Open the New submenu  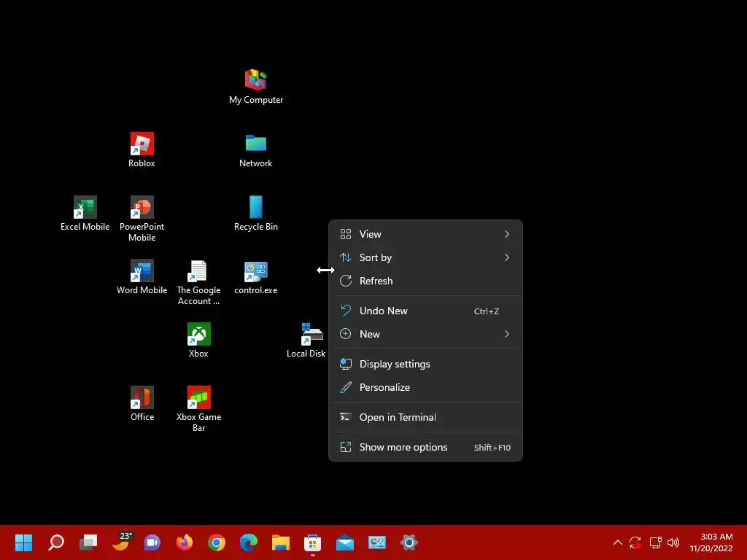click(x=425, y=334)
